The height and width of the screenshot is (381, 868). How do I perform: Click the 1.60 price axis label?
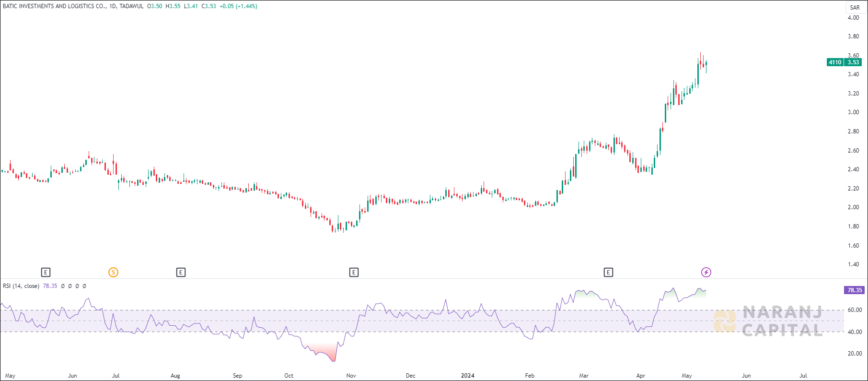[853, 246]
